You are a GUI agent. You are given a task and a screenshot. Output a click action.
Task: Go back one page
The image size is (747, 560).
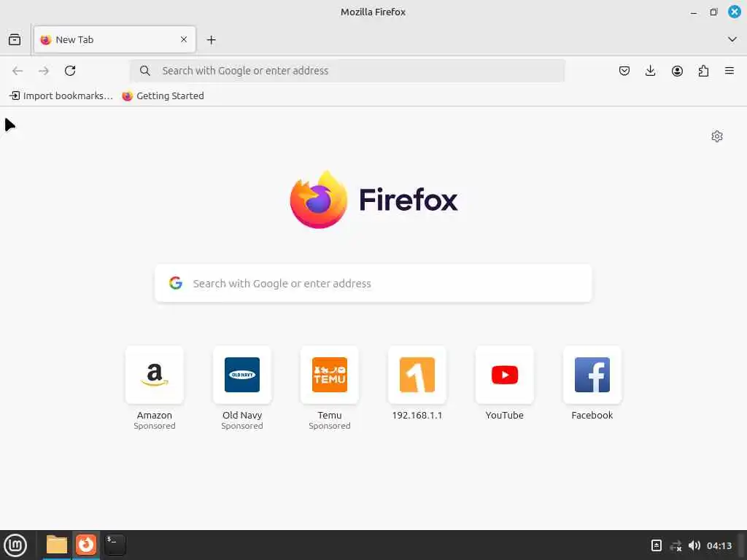click(x=18, y=71)
